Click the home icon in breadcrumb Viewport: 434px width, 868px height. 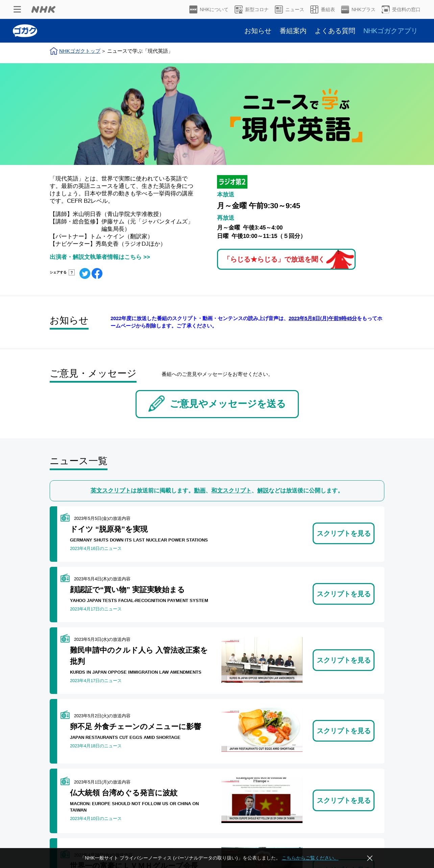click(x=53, y=51)
